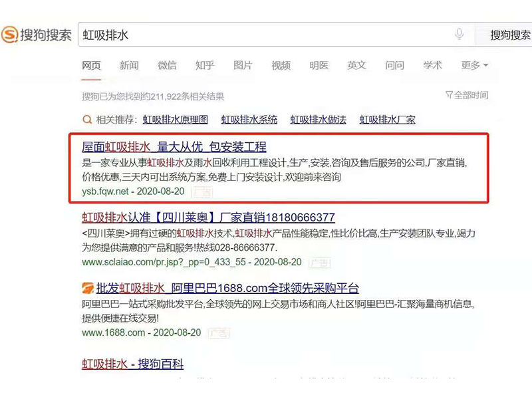Click the 全部时间 filter funnel icon

tap(449, 95)
